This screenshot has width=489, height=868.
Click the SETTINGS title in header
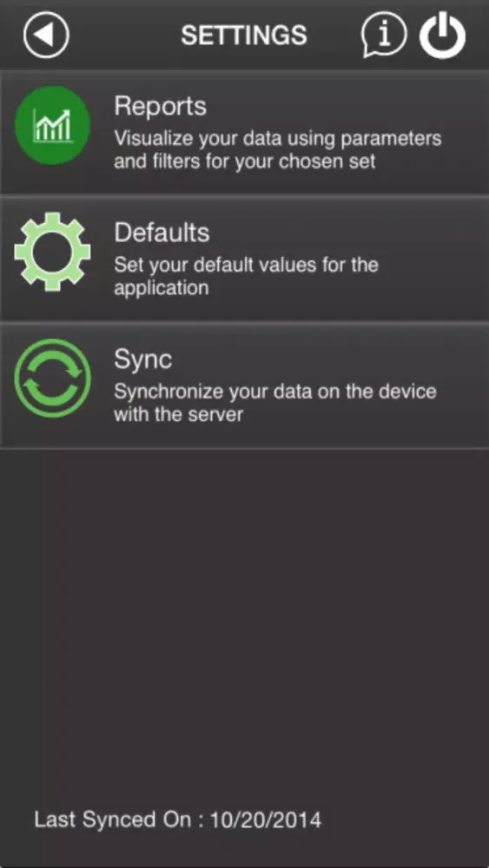click(244, 36)
